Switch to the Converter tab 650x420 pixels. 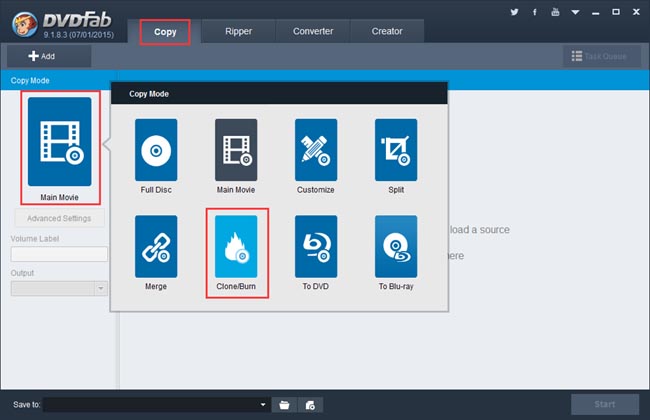click(x=313, y=32)
